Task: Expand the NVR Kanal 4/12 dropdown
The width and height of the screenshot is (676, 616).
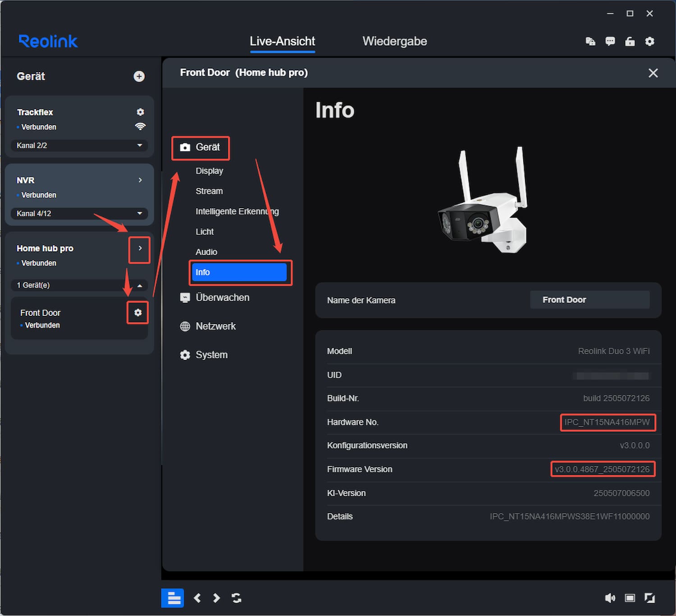Action: point(79,214)
